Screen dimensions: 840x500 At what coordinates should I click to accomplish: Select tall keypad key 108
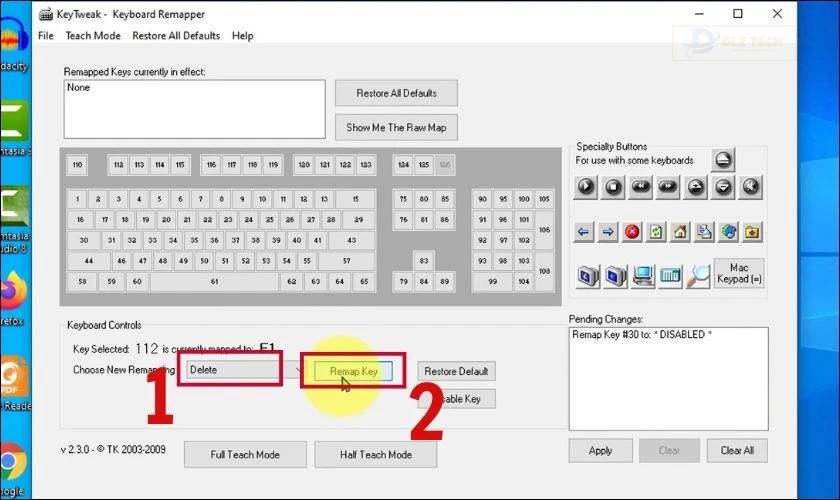[x=544, y=271]
